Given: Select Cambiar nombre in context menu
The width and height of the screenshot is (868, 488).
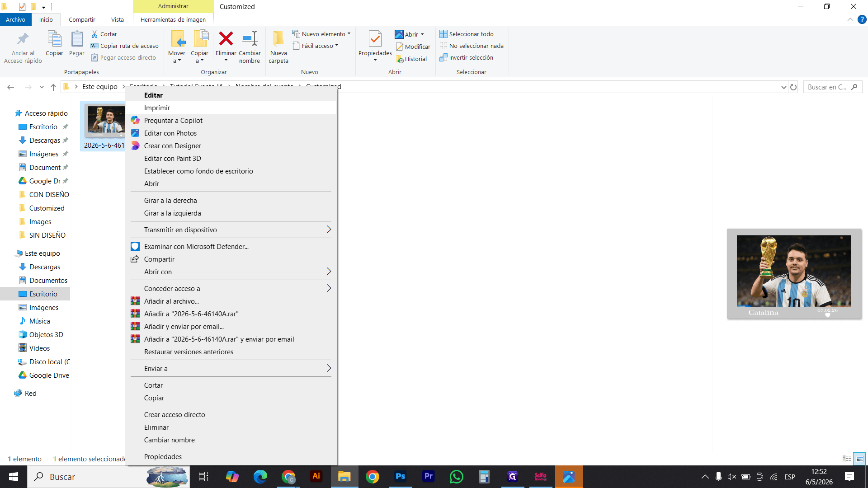Looking at the screenshot, I should 231,440.
